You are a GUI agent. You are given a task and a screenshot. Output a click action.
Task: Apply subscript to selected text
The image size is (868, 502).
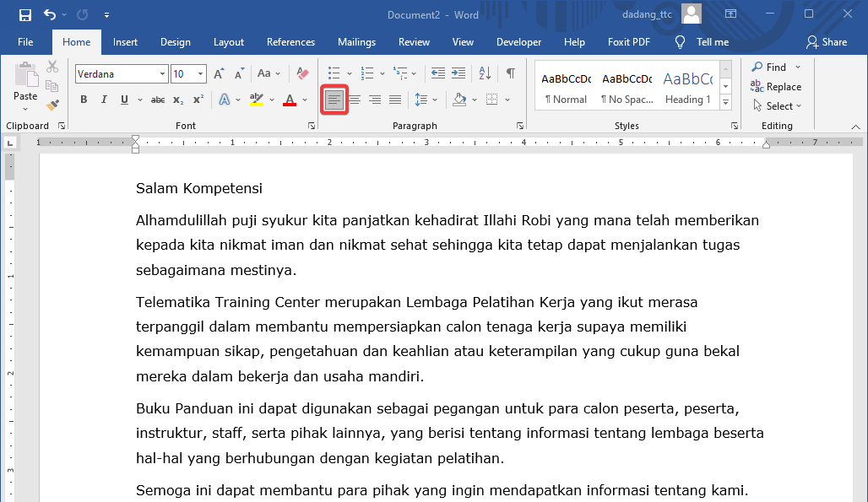point(177,100)
